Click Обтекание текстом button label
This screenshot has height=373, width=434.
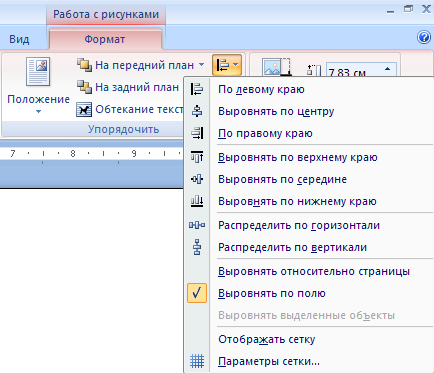pos(139,109)
